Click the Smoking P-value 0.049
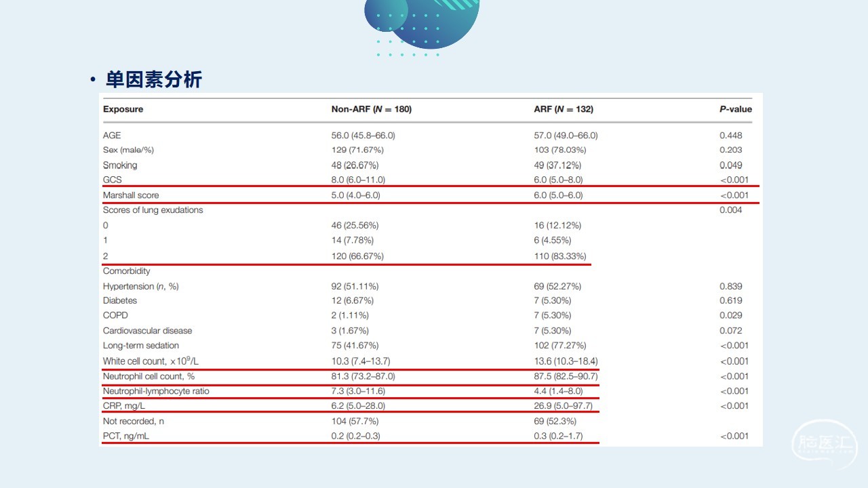This screenshot has height=488, width=868. click(x=730, y=165)
